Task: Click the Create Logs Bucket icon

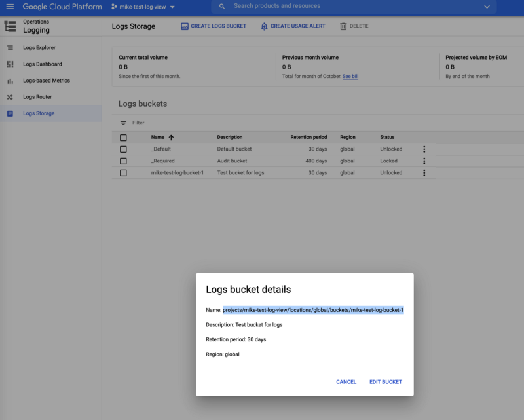Action: pos(185,26)
